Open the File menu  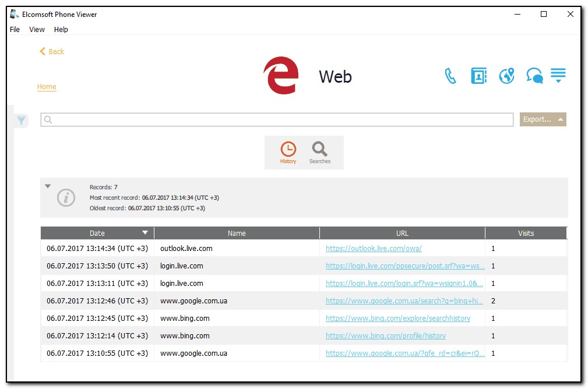(x=15, y=30)
